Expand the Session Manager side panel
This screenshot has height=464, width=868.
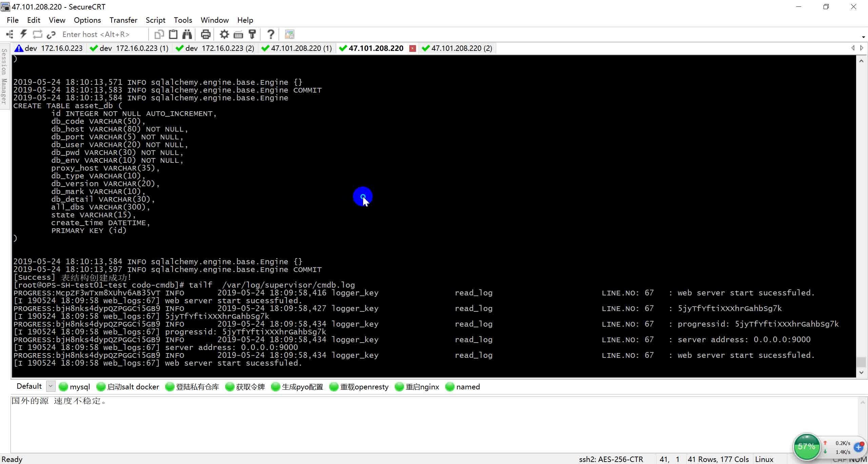[x=4, y=76]
